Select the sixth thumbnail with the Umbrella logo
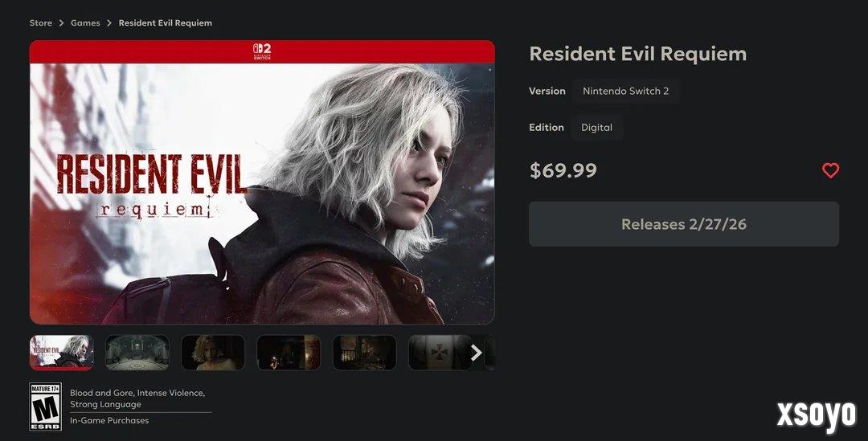 tap(440, 353)
